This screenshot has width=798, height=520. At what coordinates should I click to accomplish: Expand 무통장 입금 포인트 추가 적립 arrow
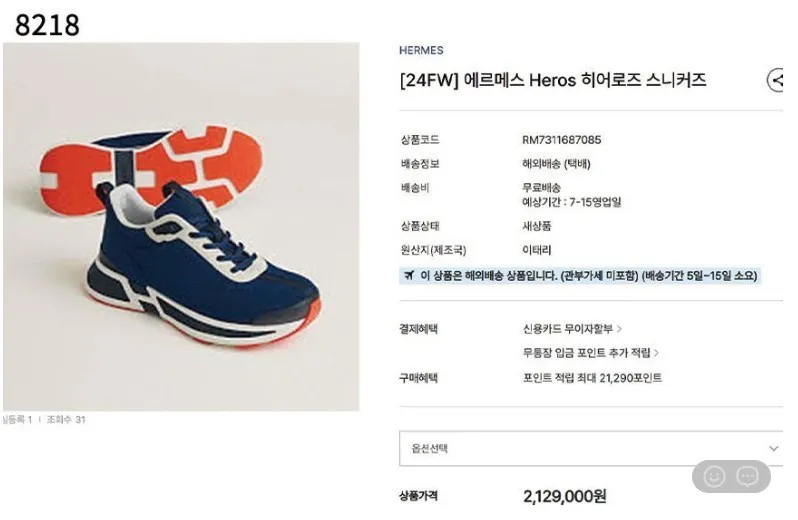657,353
